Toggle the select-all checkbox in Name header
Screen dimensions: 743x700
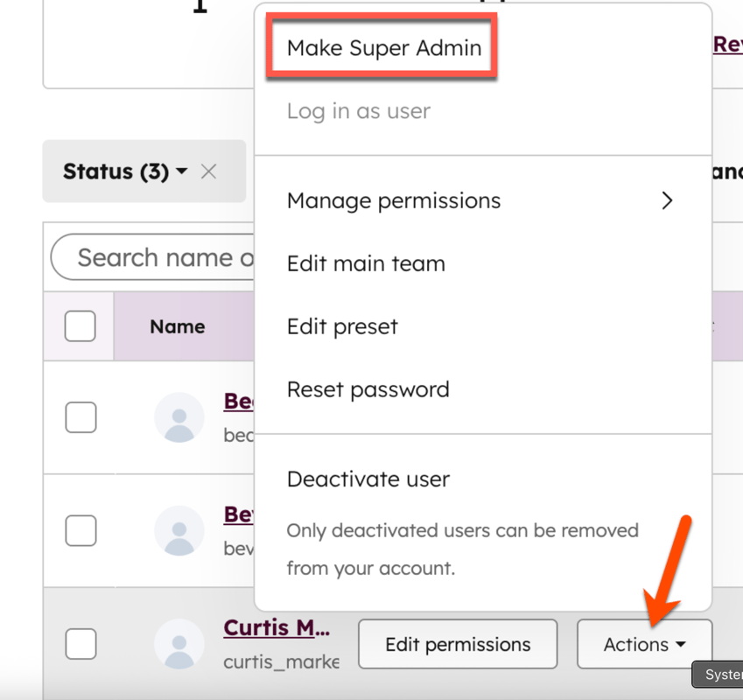click(81, 325)
